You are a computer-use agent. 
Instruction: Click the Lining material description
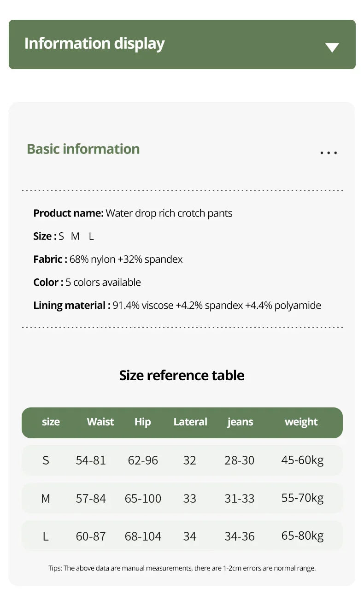[x=217, y=306]
